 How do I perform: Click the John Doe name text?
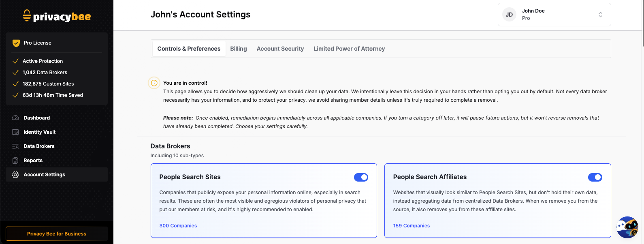pyautogui.click(x=533, y=11)
